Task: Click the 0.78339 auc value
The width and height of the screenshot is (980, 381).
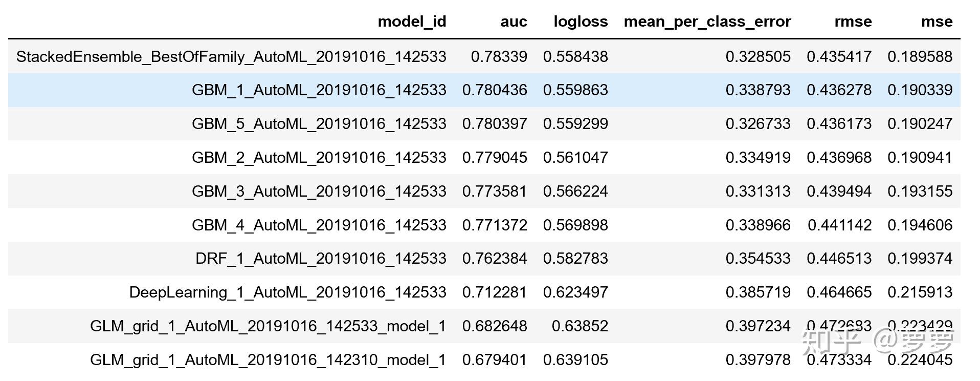Action: [499, 56]
